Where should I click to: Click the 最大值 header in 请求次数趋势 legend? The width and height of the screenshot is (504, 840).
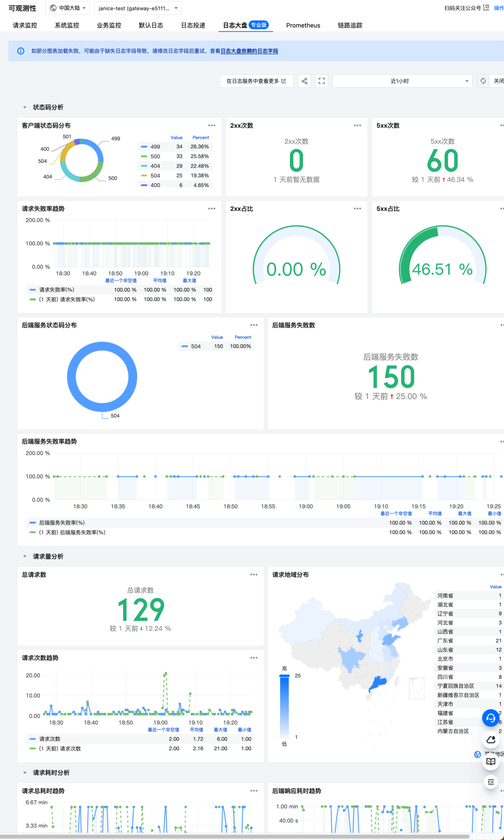point(221,730)
